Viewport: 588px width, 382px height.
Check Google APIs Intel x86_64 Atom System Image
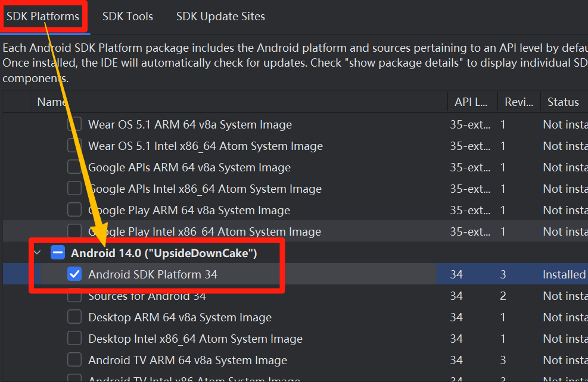coord(74,189)
